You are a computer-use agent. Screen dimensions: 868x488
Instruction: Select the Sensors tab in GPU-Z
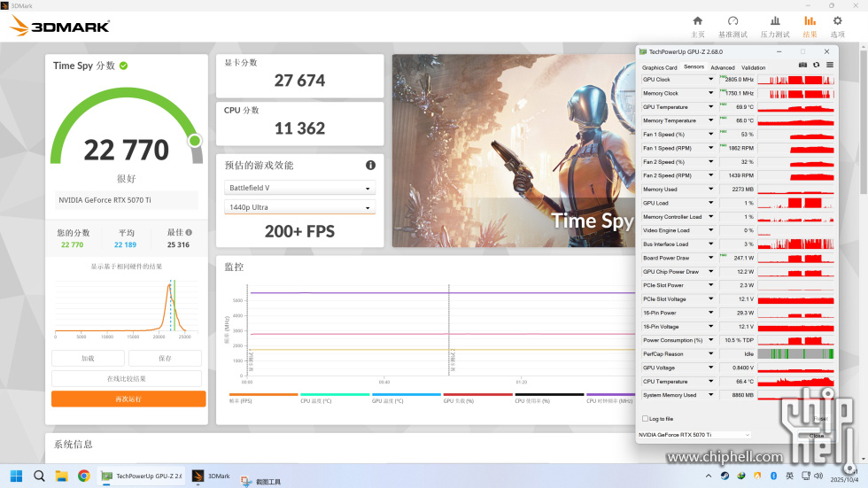point(694,67)
